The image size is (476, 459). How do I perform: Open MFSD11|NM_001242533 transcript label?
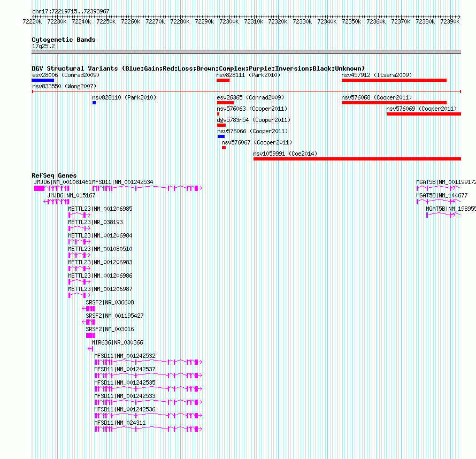pyautogui.click(x=125, y=395)
